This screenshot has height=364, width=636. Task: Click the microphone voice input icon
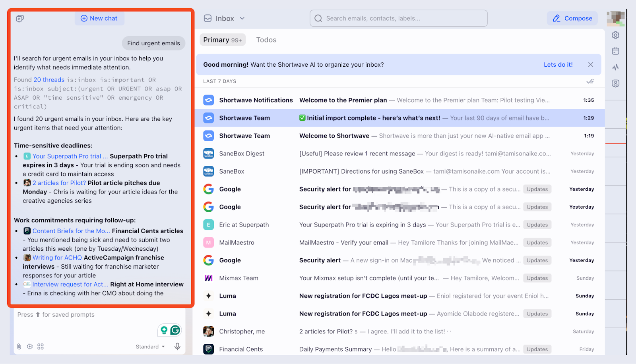[x=178, y=347]
